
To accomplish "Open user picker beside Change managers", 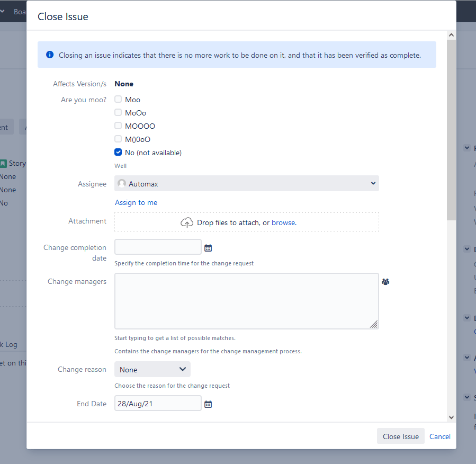I will (385, 282).
